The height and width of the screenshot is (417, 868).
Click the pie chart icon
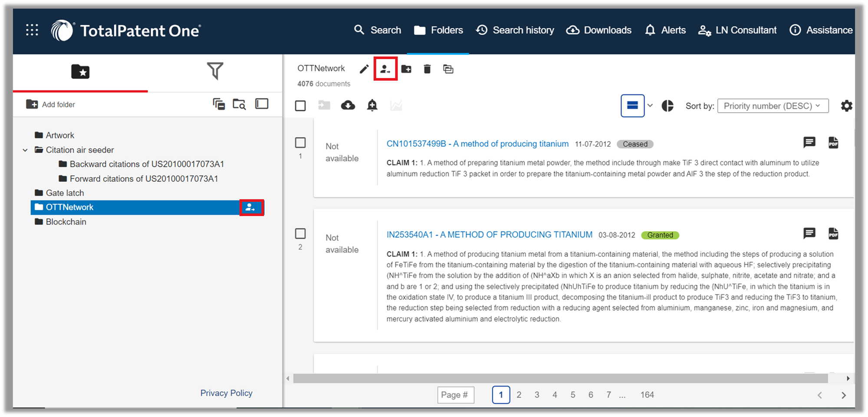coord(667,105)
